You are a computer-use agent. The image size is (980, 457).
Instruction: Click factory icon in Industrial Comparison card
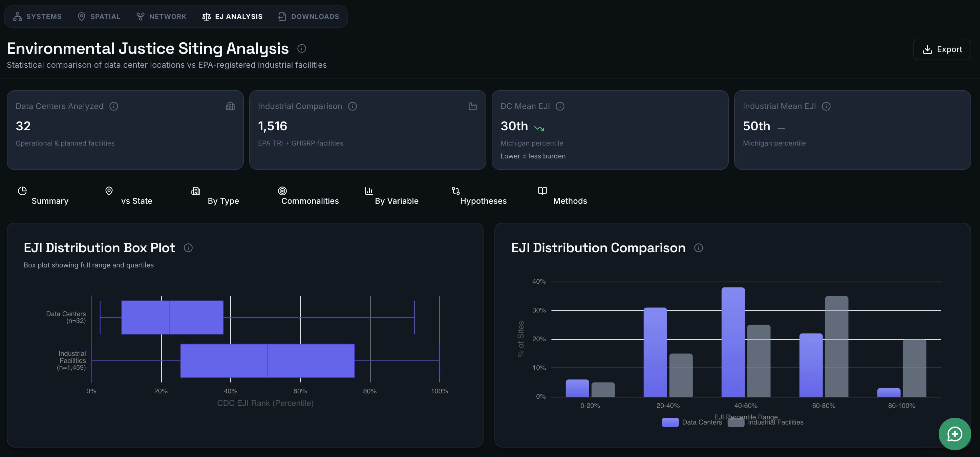coord(472,106)
